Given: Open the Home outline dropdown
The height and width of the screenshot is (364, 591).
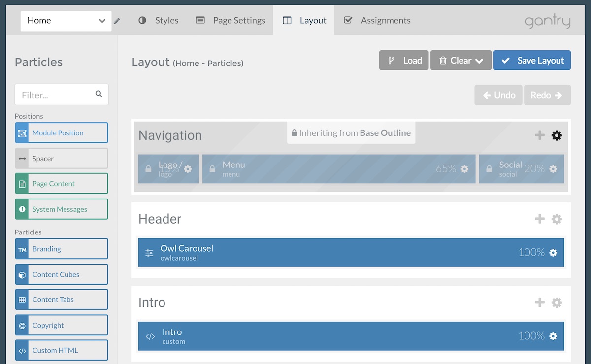Looking at the screenshot, I should coord(66,21).
